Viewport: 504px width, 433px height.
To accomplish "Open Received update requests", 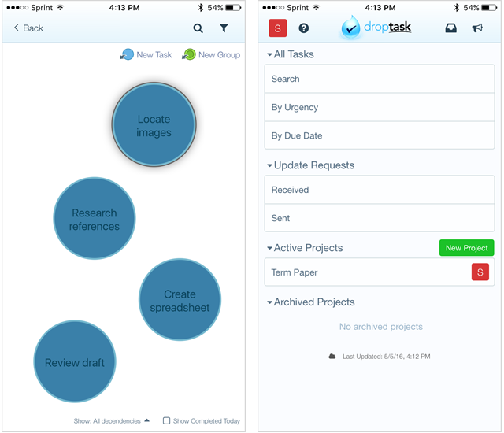I will pos(380,190).
